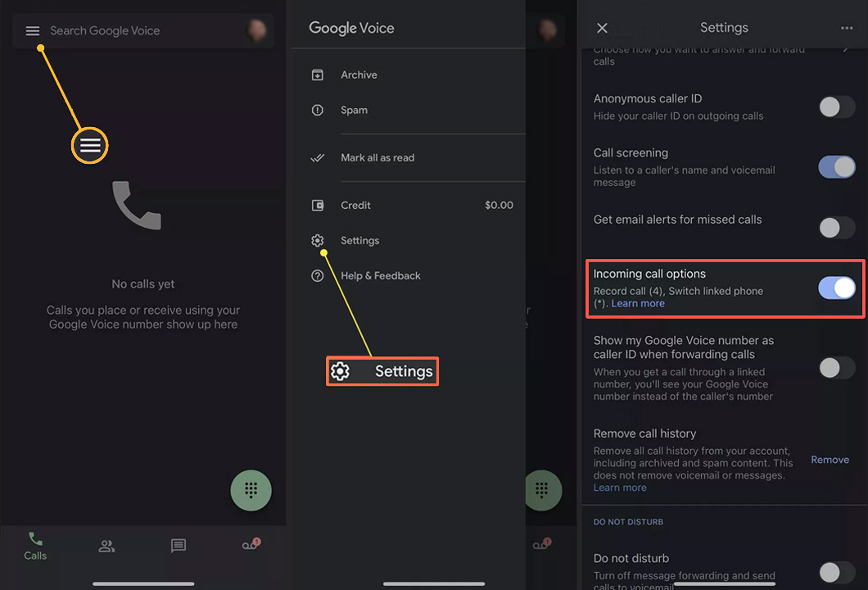Open the green dialpad button on Calls screen
Image resolution: width=868 pixels, height=590 pixels.
coord(251,490)
